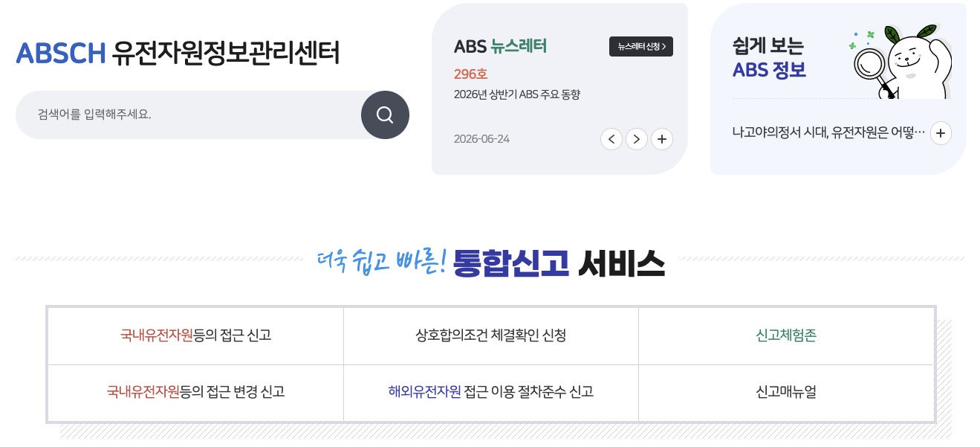Show previous newsletter with left arrow

click(611, 139)
